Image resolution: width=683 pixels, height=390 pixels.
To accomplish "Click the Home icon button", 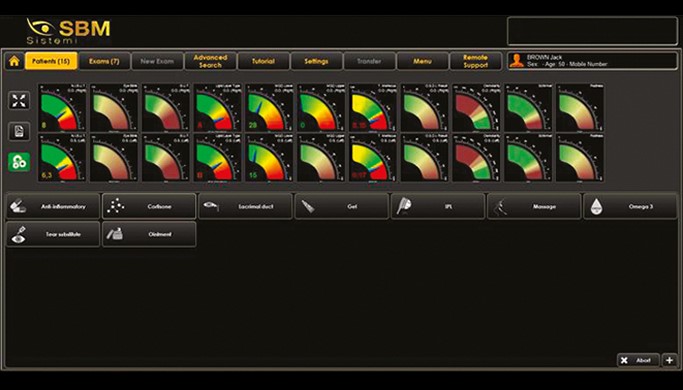I will 14,61.
